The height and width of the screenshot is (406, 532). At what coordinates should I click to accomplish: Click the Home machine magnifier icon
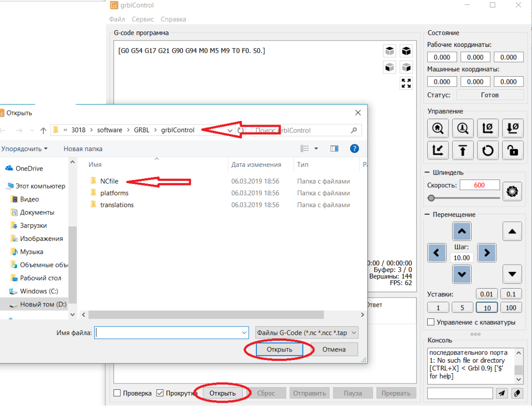pos(438,128)
